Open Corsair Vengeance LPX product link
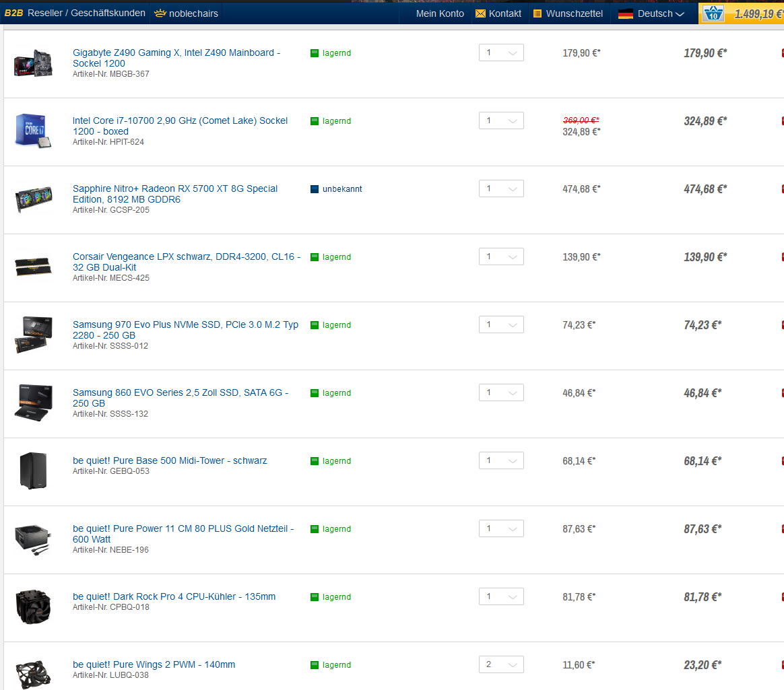 point(187,262)
